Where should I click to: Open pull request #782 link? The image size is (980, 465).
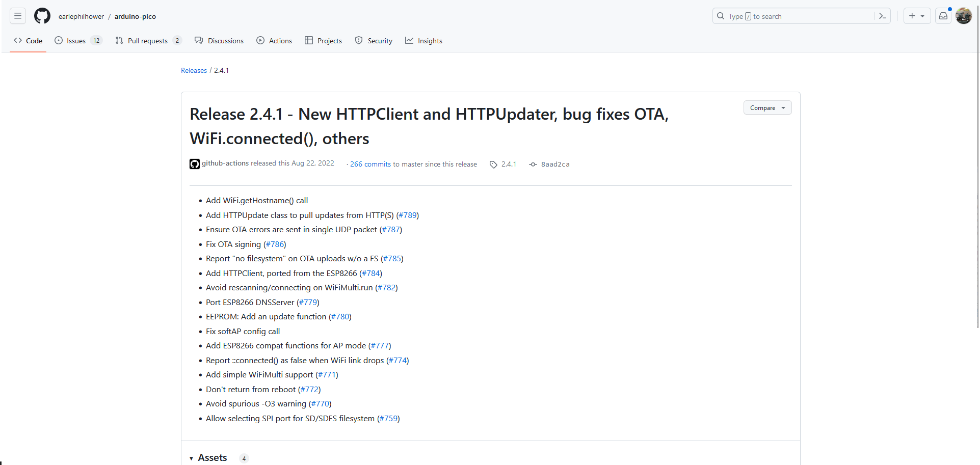pyautogui.click(x=386, y=287)
